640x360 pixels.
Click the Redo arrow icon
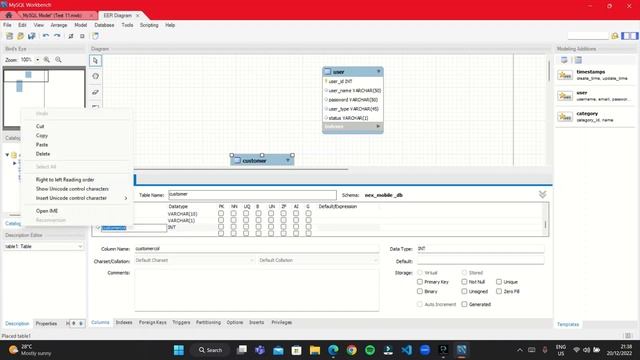[x=57, y=36]
